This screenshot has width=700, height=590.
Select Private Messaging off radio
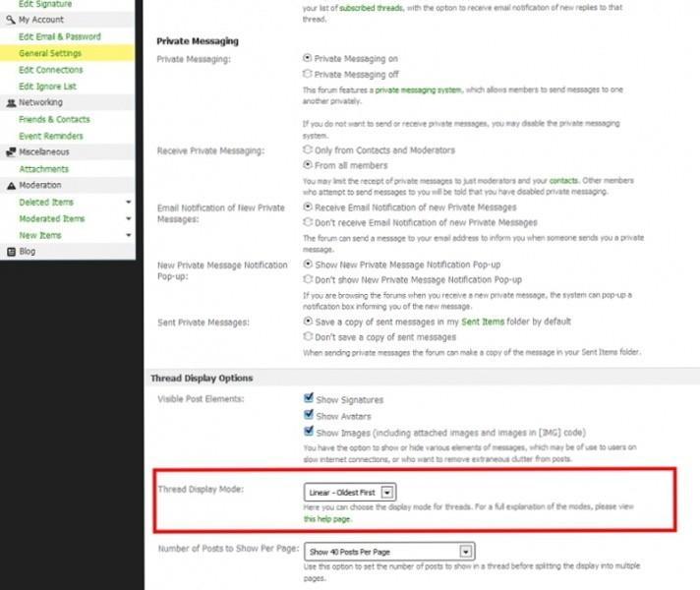click(307, 74)
